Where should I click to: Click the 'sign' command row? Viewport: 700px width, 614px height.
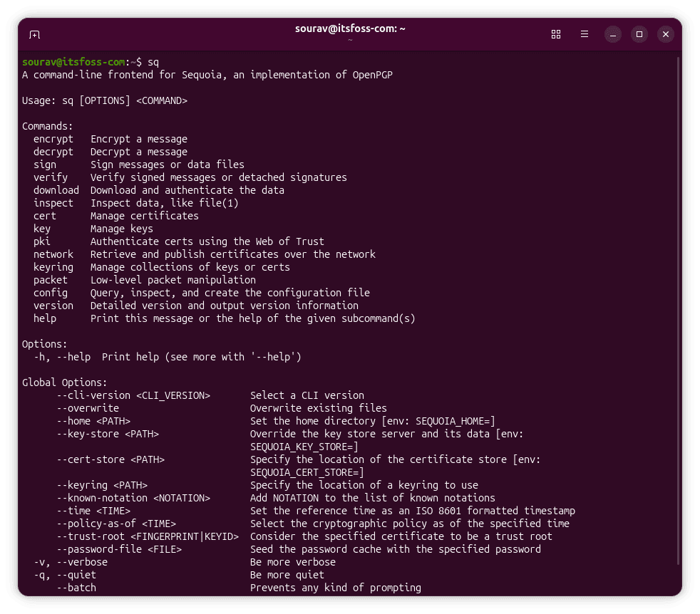[139, 165]
